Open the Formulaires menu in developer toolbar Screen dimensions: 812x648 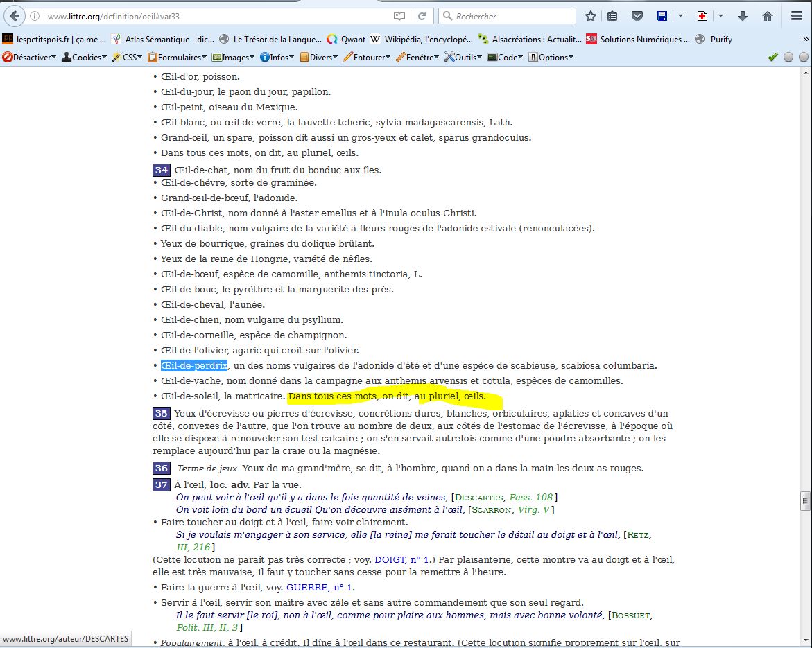click(178, 58)
